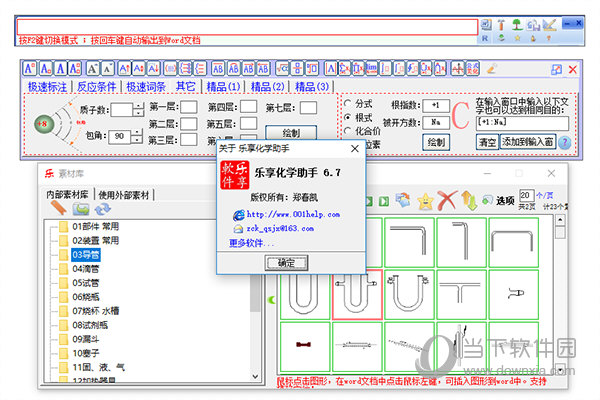Click the Word document icon in input bar
Image resolution: width=600 pixels, height=400 pixels.
click(486, 25)
